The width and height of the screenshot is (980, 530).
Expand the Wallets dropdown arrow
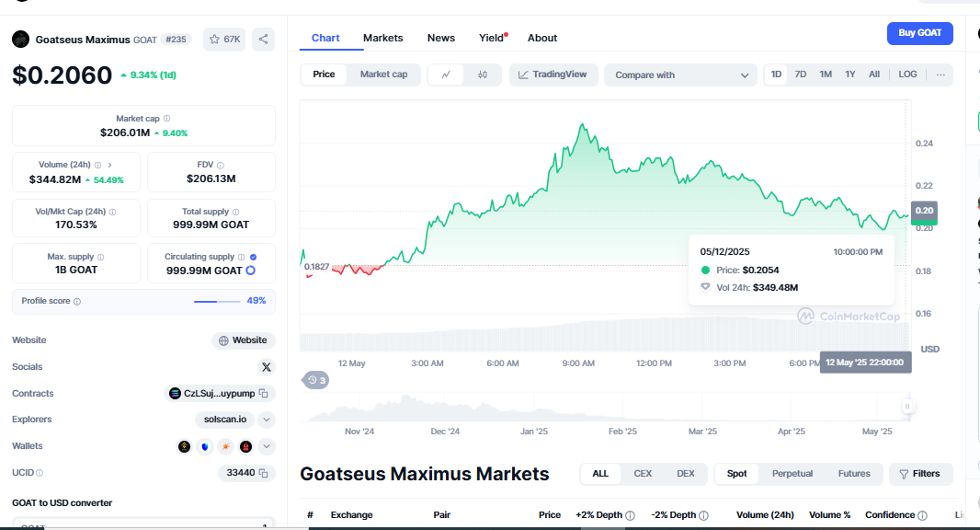(x=267, y=447)
